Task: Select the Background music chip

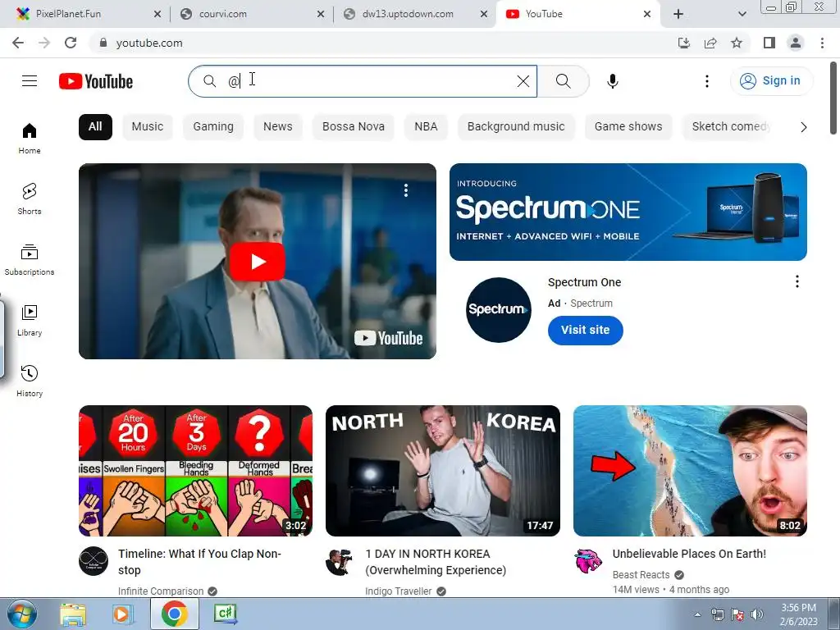Action: (x=516, y=127)
